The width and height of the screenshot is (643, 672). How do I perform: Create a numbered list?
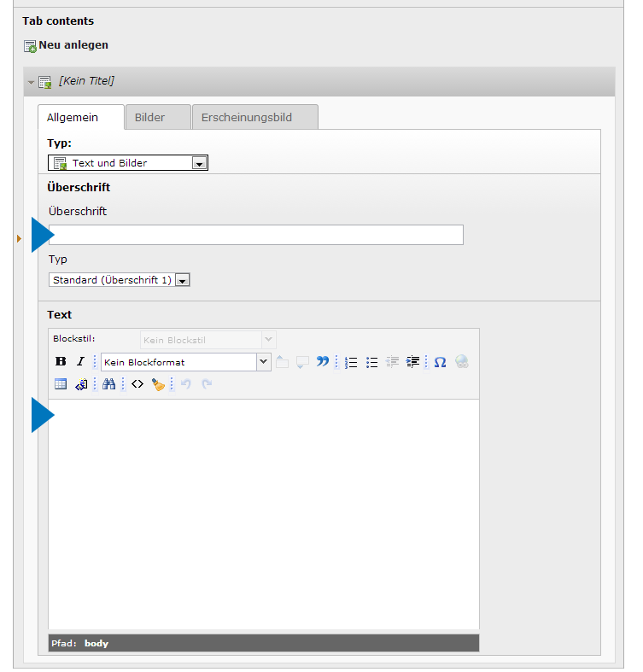(x=350, y=362)
